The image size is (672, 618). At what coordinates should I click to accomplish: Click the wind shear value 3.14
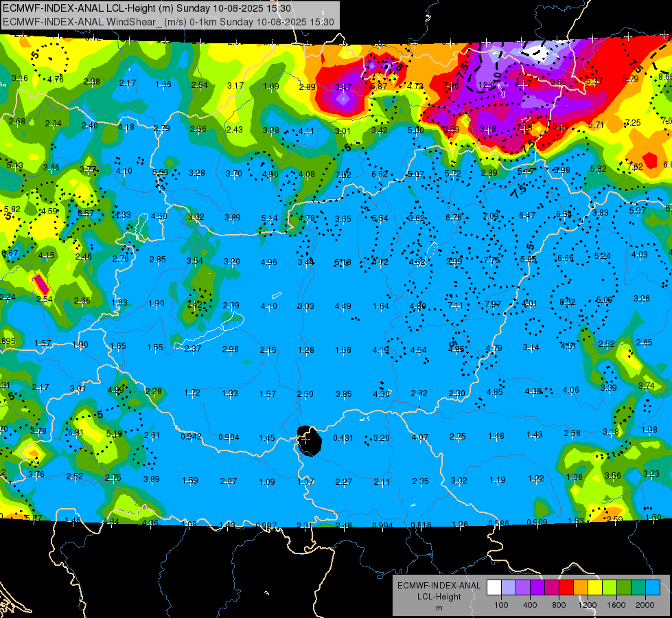coord(531,347)
